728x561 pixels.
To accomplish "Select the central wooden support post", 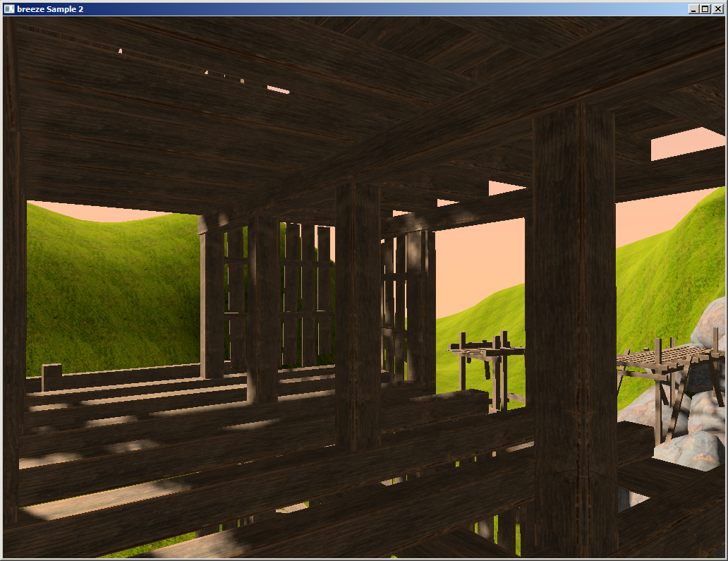I will click(358, 310).
